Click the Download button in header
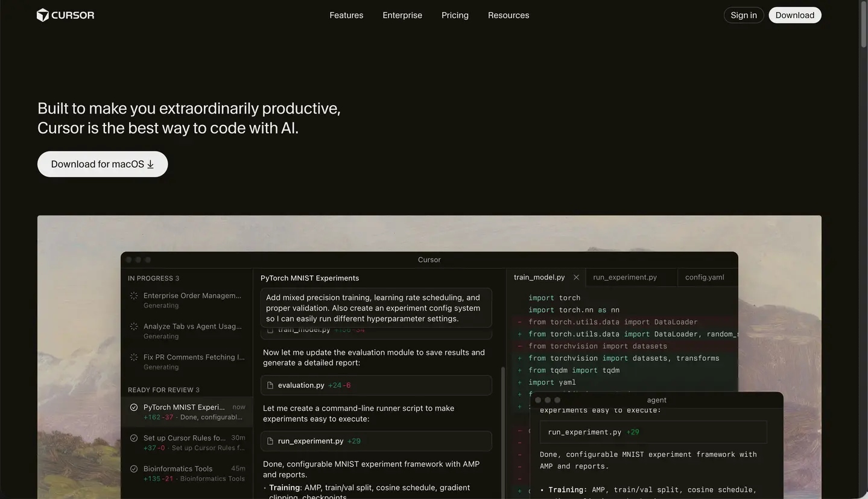Image resolution: width=868 pixels, height=499 pixels. point(794,15)
